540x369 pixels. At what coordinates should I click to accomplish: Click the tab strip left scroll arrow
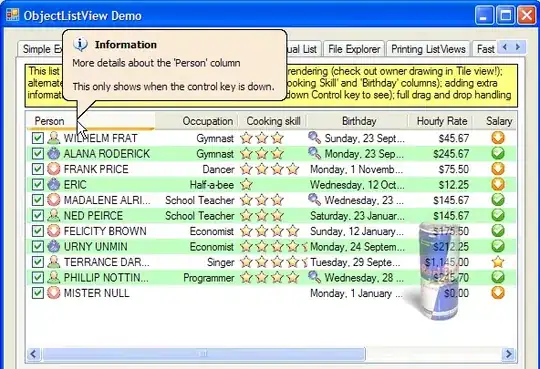505,47
